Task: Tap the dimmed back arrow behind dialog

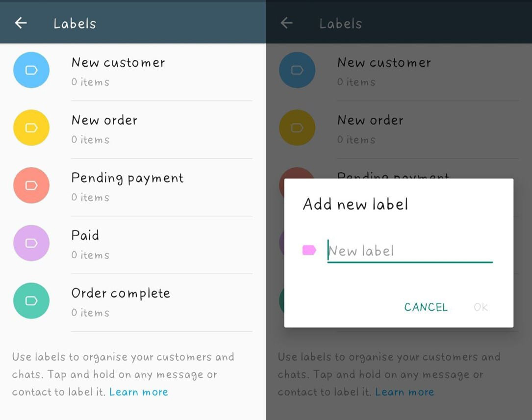Action: [x=286, y=23]
